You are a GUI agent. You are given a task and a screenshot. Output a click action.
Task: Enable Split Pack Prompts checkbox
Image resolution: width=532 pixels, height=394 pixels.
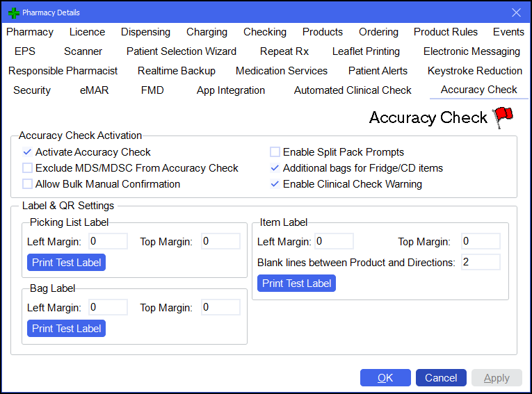(x=275, y=152)
